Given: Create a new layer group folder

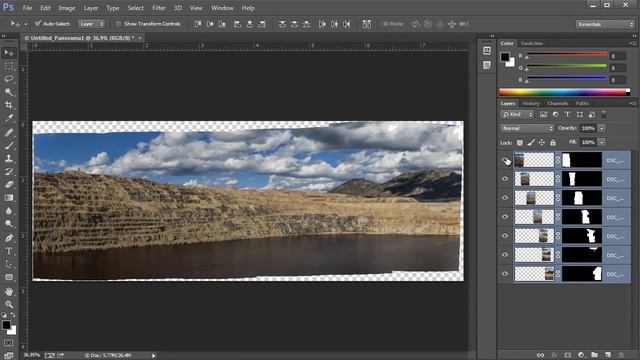Looking at the screenshot, I should click(x=594, y=355).
